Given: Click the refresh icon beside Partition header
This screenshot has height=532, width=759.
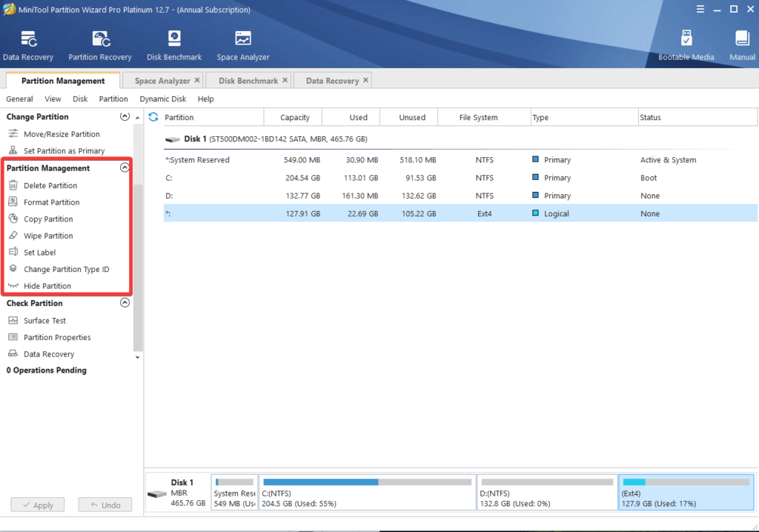Looking at the screenshot, I should pyautogui.click(x=153, y=117).
